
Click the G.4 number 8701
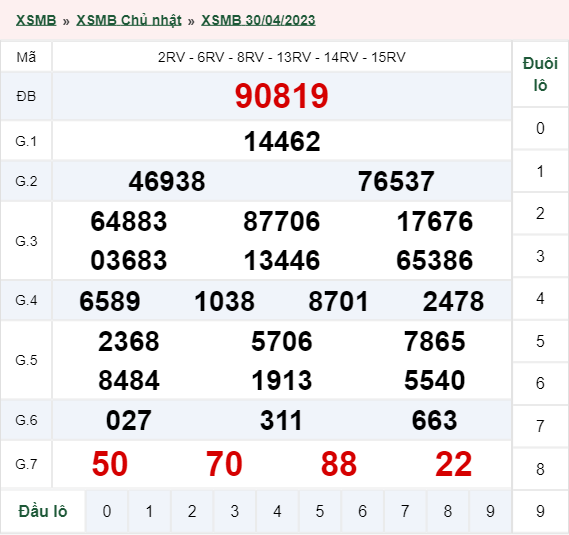(339, 301)
